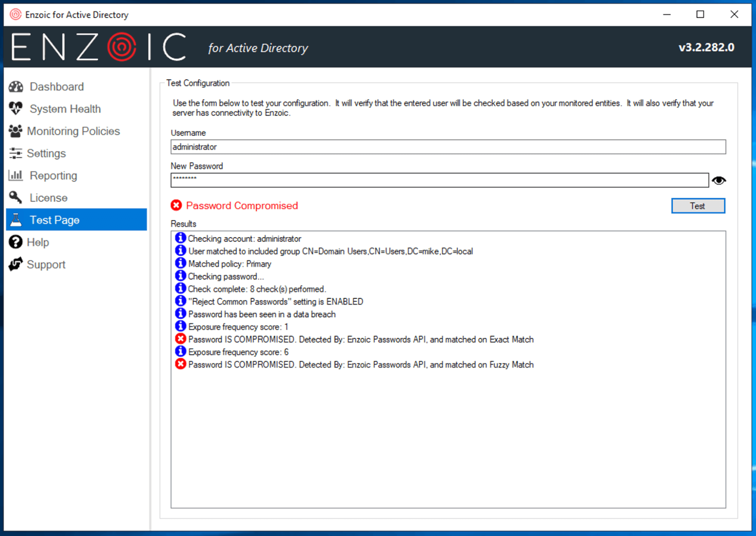Viewport: 756px width, 536px height.
Task: Select 'Password has been seen in a data breach'
Action: 262,314
